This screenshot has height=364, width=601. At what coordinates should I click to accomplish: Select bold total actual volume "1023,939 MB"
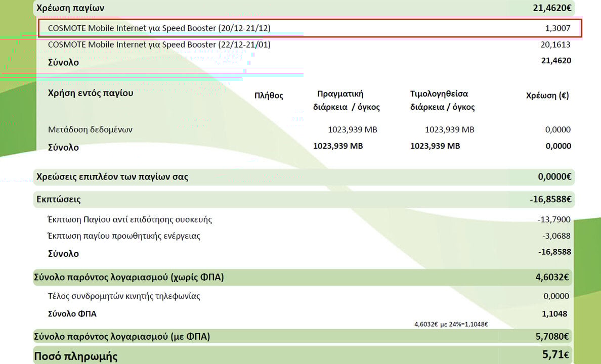(338, 146)
